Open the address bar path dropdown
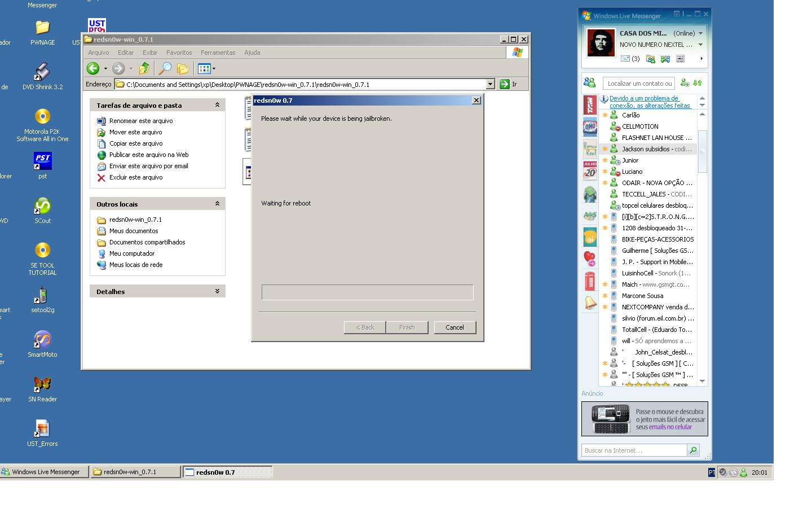The height and width of the screenshot is (508, 812). [490, 84]
